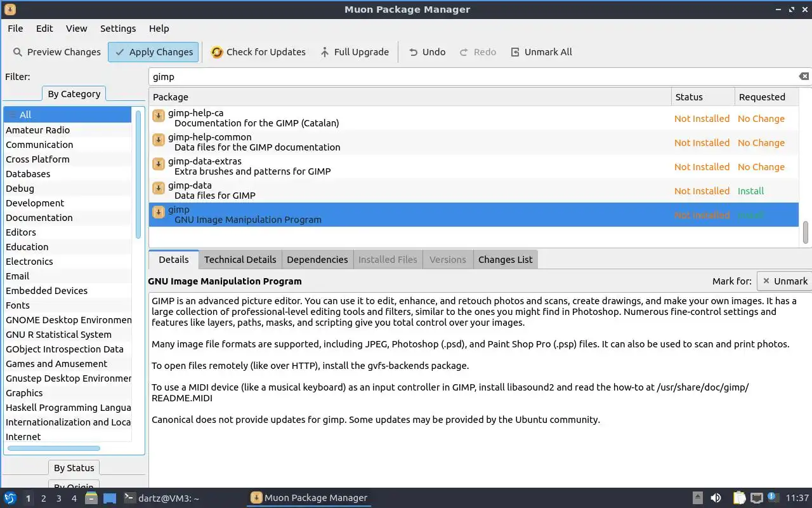Screen dimensions: 812x508
Task: Click the Preview Changes toolbar button
Action: point(56,52)
